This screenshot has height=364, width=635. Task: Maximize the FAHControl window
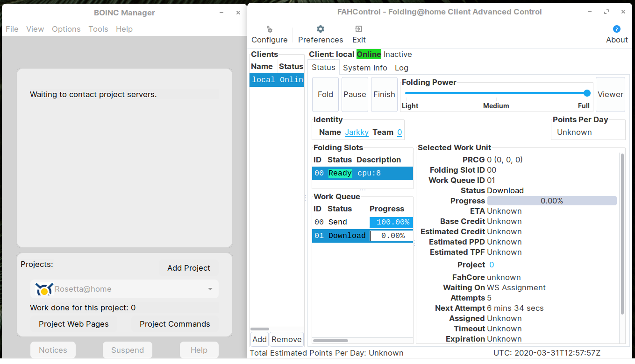[606, 12]
